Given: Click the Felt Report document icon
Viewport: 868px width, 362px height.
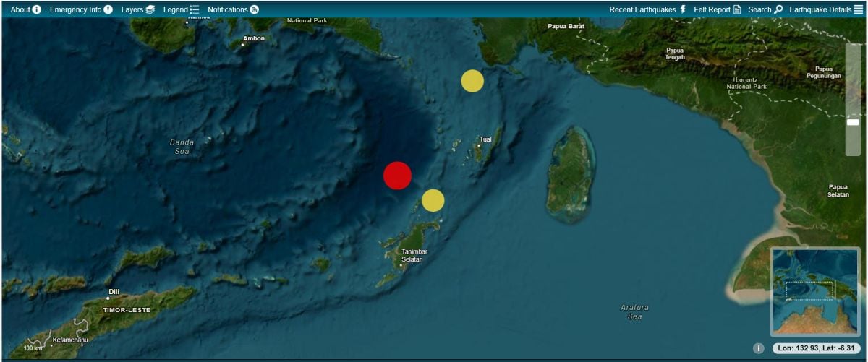Looking at the screenshot, I should click(737, 9).
